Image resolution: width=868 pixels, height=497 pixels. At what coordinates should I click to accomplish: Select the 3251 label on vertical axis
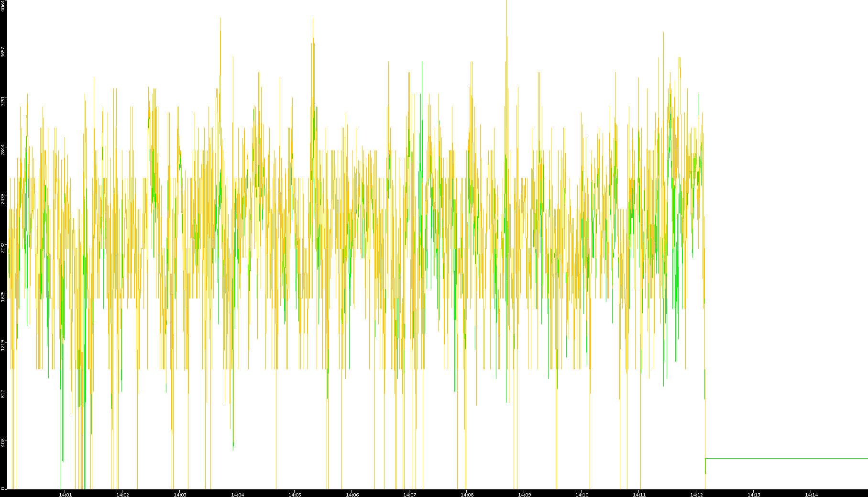3,101
